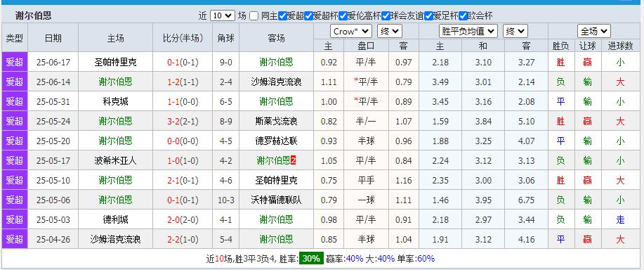Open 爱超 league tag for 25-05-24 match
Screen dimensions: 644x270
coord(15,121)
